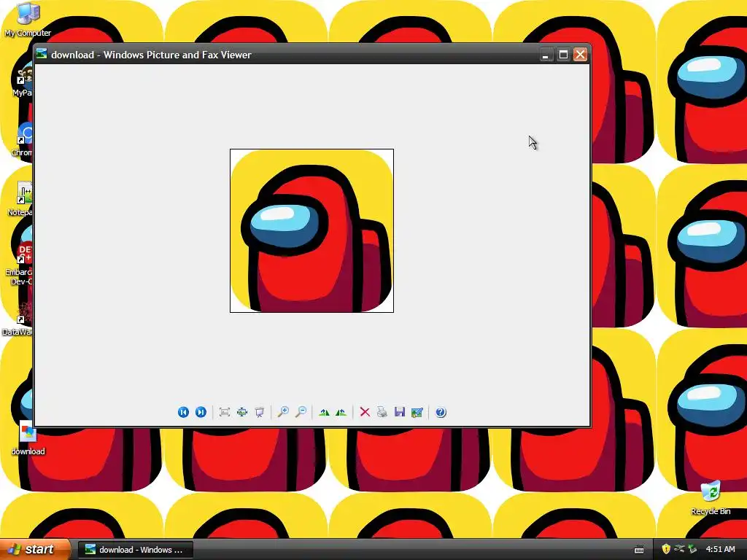Click the displayed crewmate picture
The width and height of the screenshot is (747, 560).
[x=311, y=230]
